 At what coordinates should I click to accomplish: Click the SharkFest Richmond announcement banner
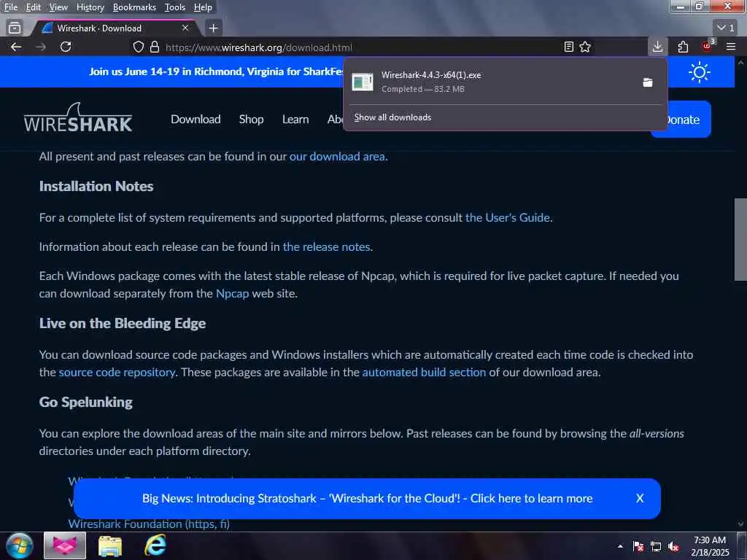pyautogui.click(x=217, y=72)
